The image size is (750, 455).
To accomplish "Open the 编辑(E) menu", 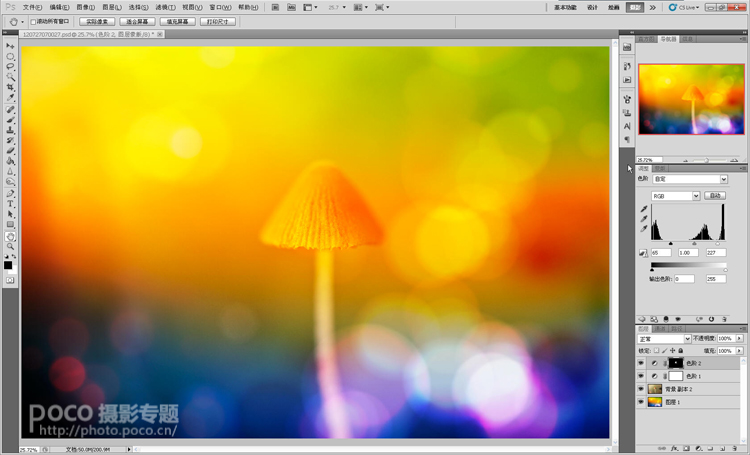I will (x=59, y=7).
